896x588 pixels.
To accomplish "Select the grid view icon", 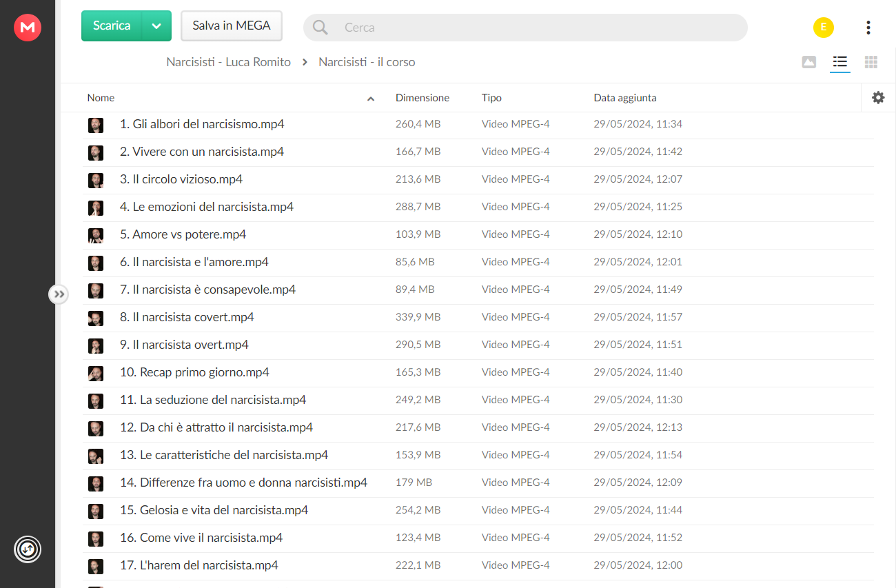I will [871, 62].
